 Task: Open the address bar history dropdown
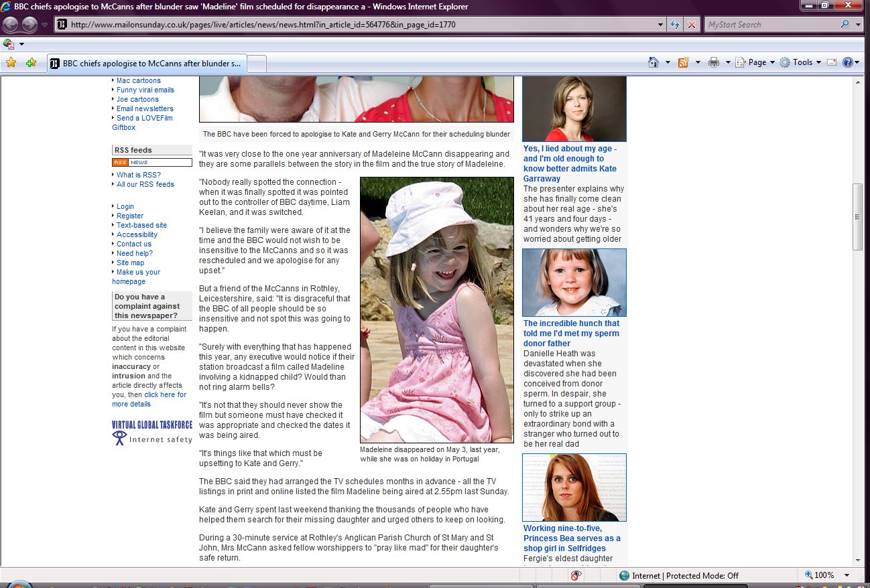pyautogui.click(x=661, y=25)
